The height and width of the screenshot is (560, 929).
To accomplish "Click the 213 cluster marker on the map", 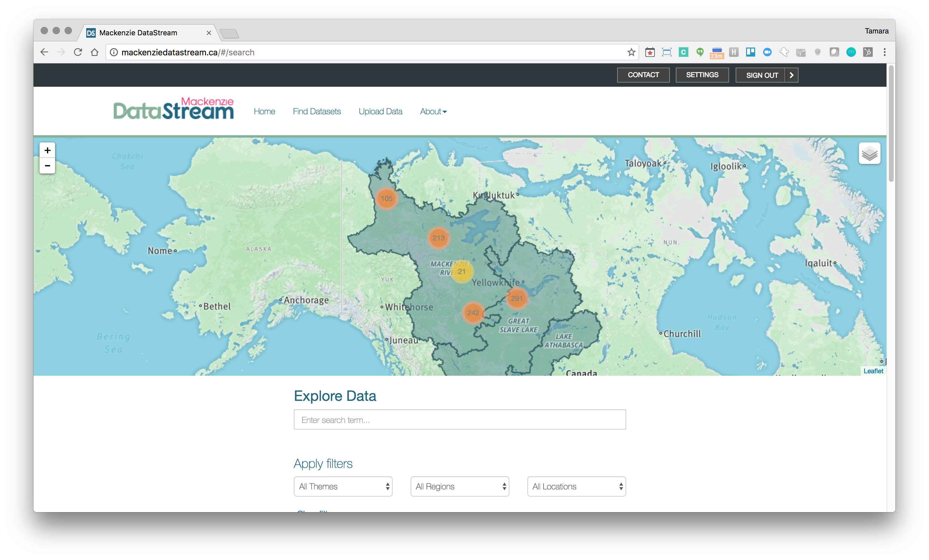I will (438, 238).
